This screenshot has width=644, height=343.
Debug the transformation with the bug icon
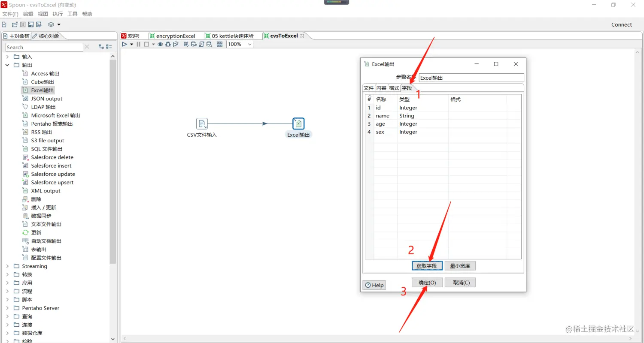click(168, 44)
